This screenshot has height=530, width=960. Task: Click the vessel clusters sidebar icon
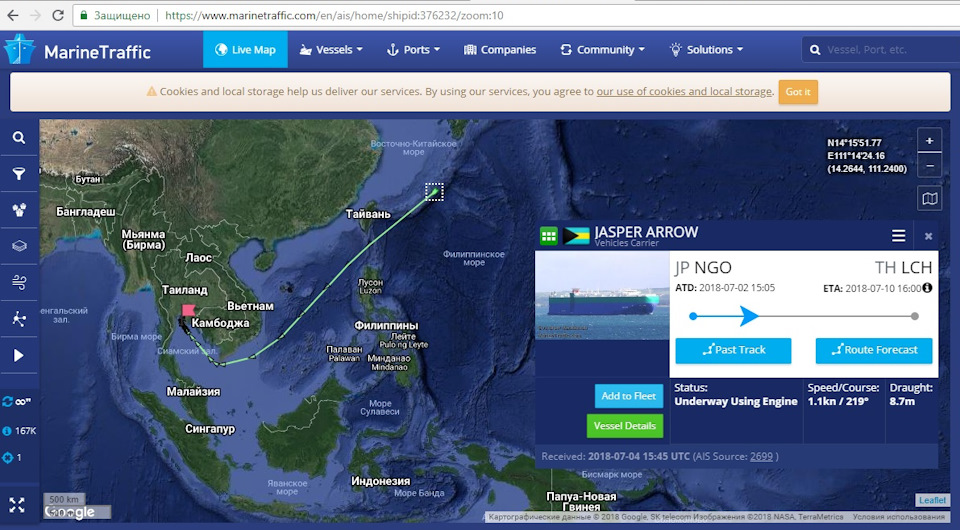click(19, 210)
